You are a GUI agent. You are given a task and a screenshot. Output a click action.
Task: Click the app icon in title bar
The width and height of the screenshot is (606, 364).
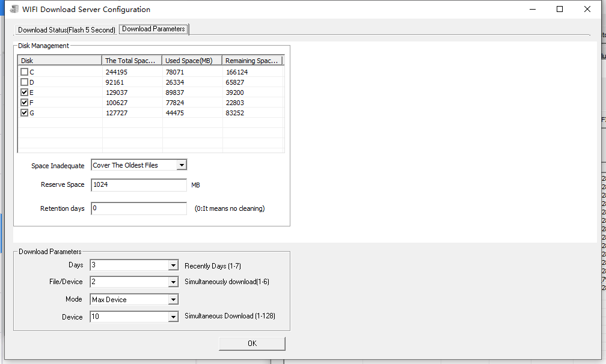[x=14, y=10]
